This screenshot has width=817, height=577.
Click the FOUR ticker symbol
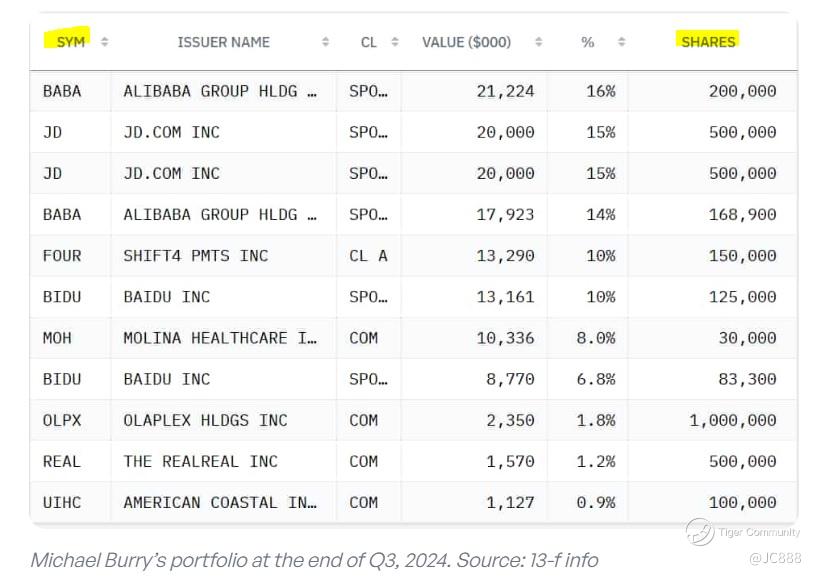[62, 256]
